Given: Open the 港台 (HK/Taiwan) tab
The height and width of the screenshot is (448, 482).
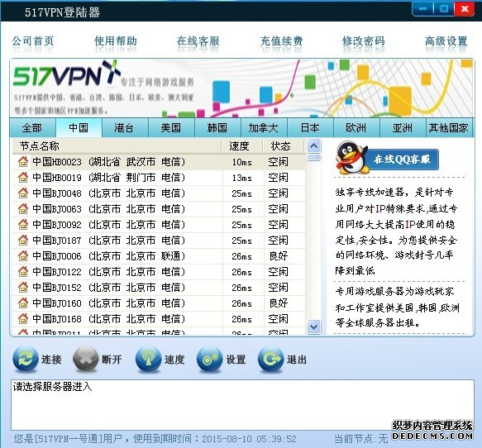Looking at the screenshot, I should point(125,127).
